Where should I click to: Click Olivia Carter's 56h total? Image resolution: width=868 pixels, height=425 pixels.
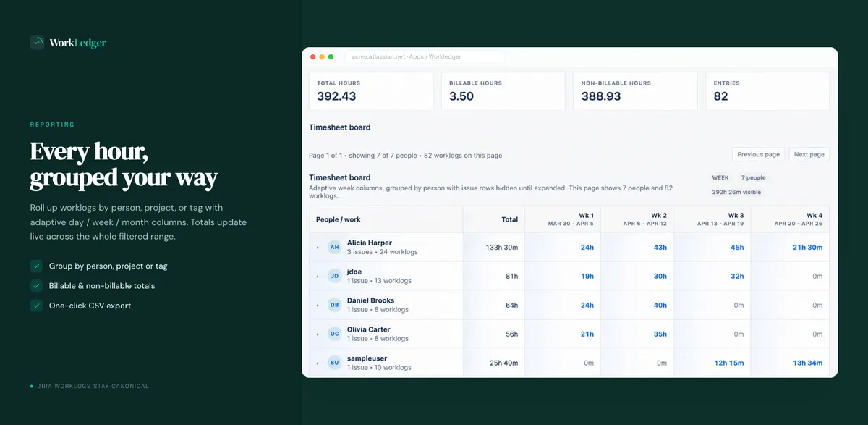(511, 334)
